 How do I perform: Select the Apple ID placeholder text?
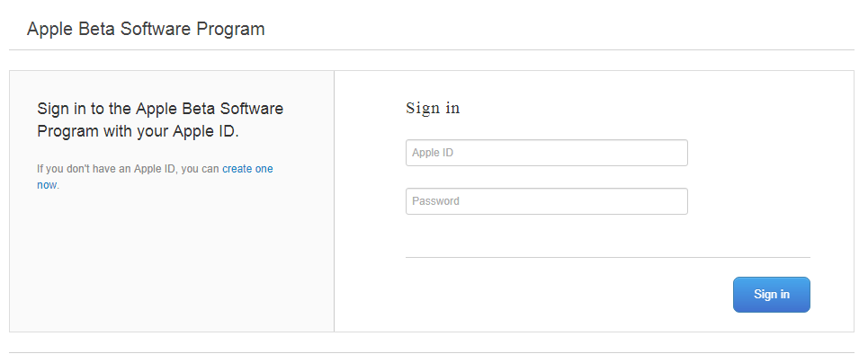coord(433,153)
